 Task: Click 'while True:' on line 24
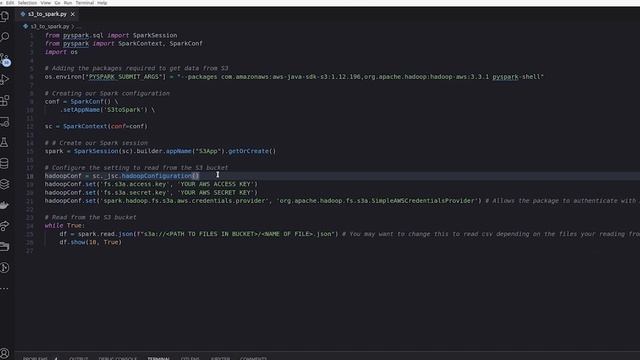[65, 226]
